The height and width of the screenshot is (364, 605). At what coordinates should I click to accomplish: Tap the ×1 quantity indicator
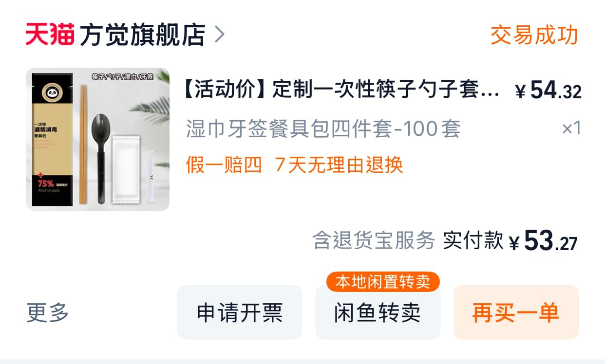pos(571,128)
